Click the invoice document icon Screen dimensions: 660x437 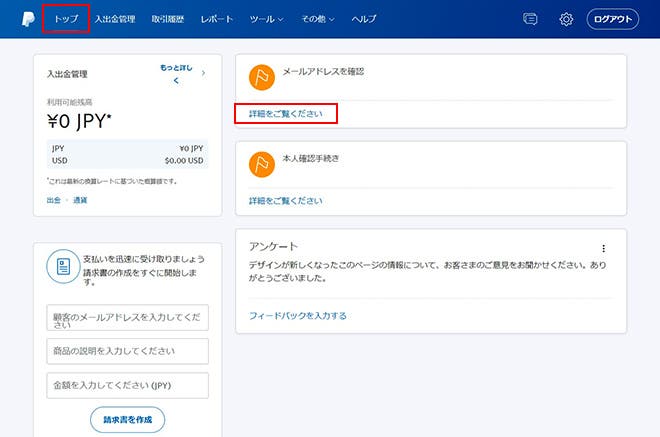click(x=63, y=266)
